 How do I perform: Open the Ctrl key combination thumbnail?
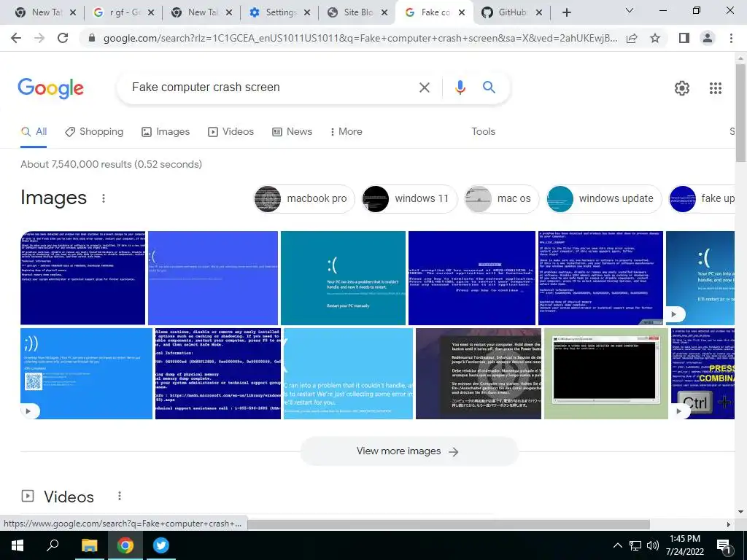click(x=703, y=373)
